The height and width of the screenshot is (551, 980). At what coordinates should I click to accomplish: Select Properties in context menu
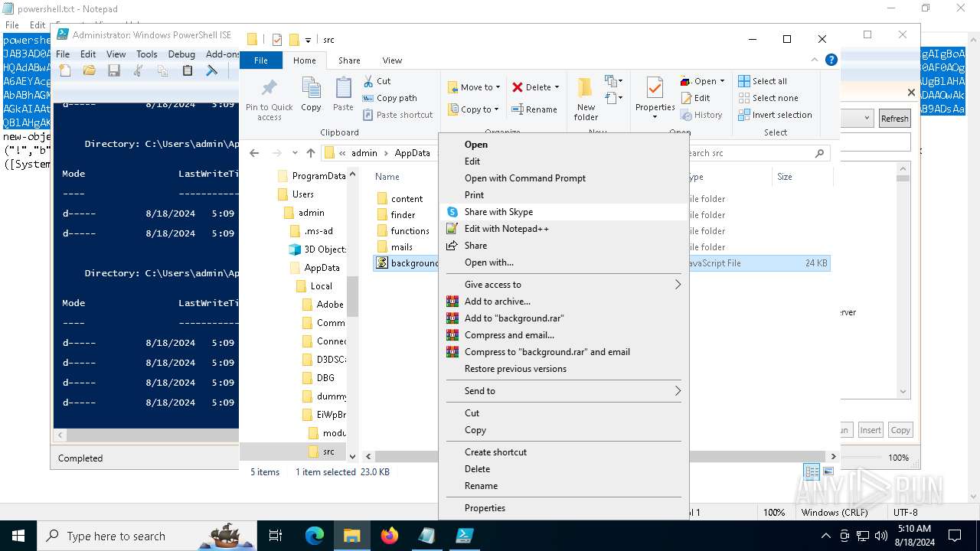tap(563, 508)
